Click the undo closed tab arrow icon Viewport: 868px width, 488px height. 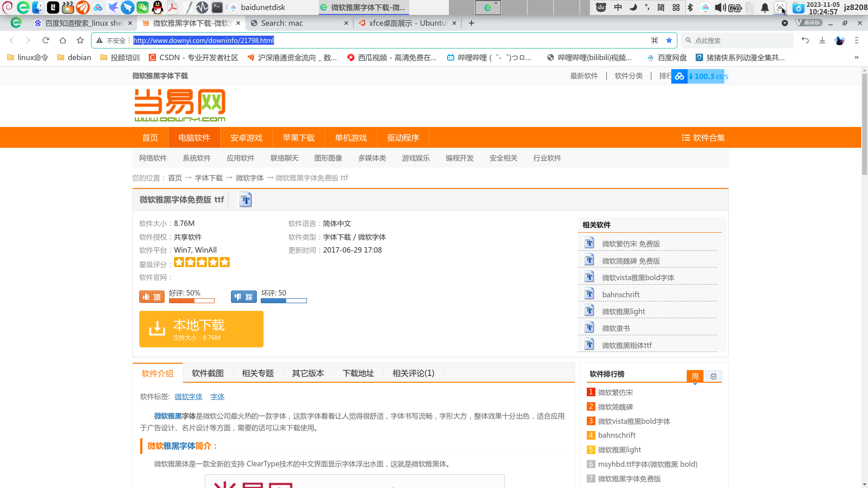tap(805, 40)
